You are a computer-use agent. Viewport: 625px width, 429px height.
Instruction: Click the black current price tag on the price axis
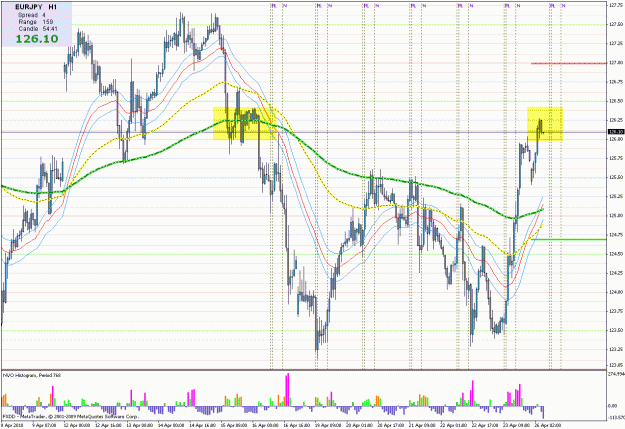pos(616,132)
